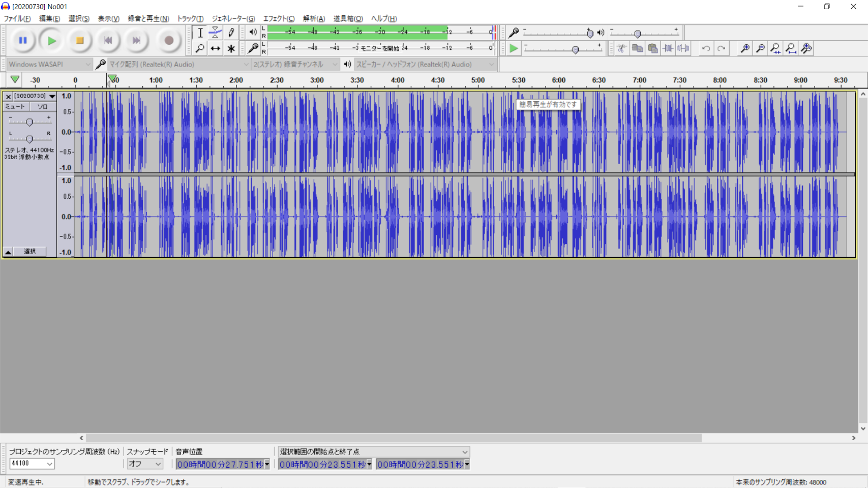
Task: Select the Time Shift tool
Action: [216, 49]
